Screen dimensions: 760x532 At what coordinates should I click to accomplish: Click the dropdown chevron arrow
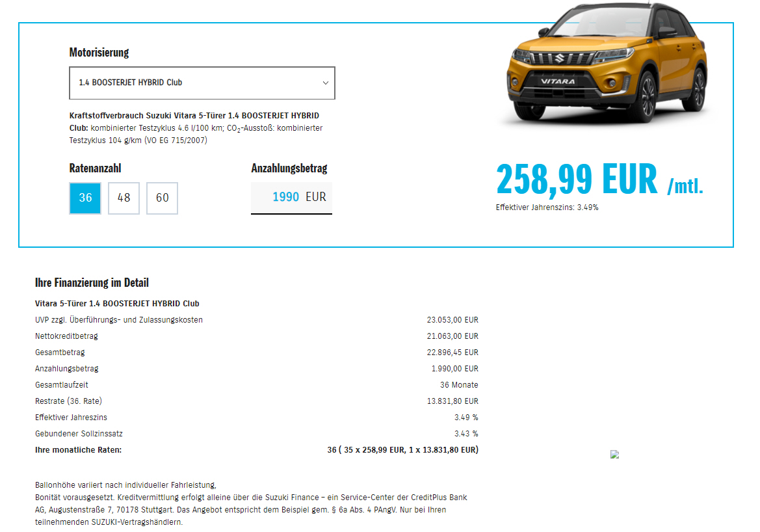click(x=326, y=83)
